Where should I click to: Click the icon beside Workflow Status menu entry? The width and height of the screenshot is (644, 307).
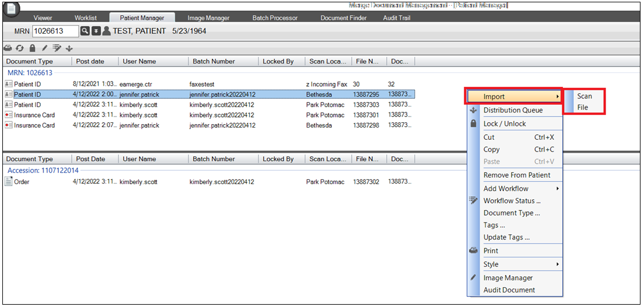click(x=473, y=201)
